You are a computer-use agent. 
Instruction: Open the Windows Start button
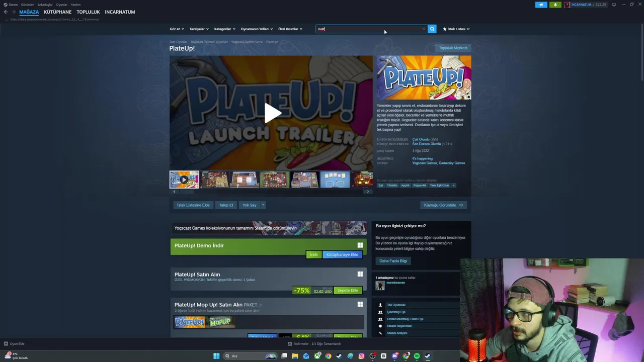pos(216,356)
